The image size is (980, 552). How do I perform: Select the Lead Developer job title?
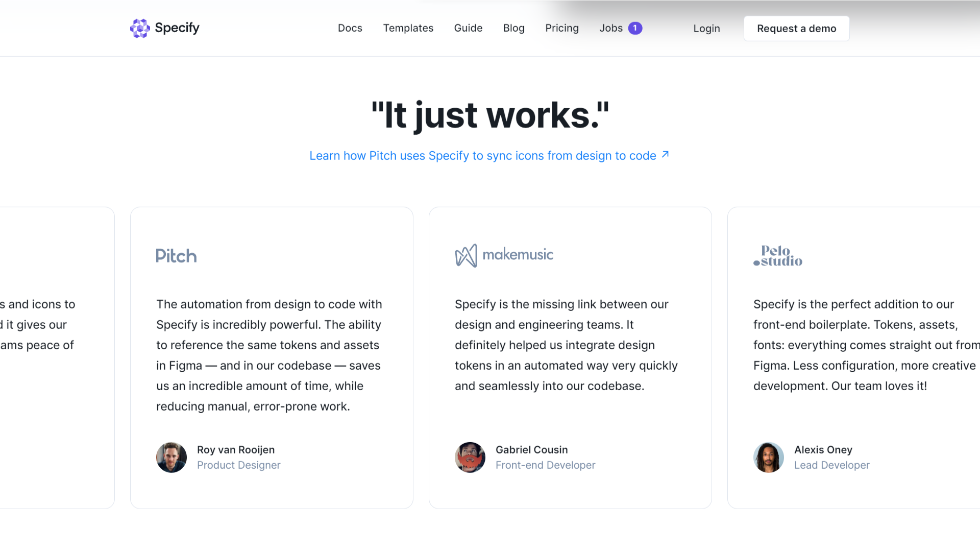[x=831, y=465]
